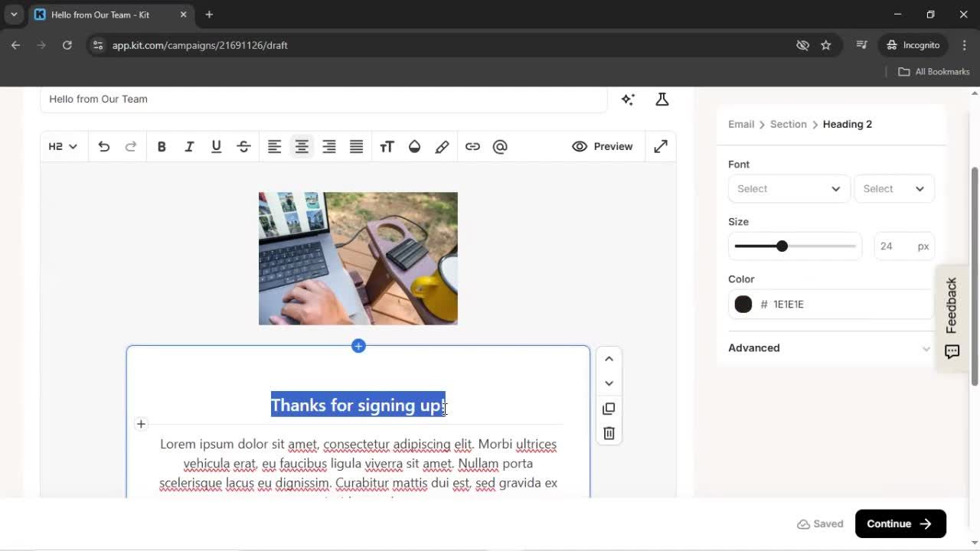Image resolution: width=980 pixels, height=551 pixels.
Task: Duplicate the selected content block
Action: pyautogui.click(x=608, y=408)
